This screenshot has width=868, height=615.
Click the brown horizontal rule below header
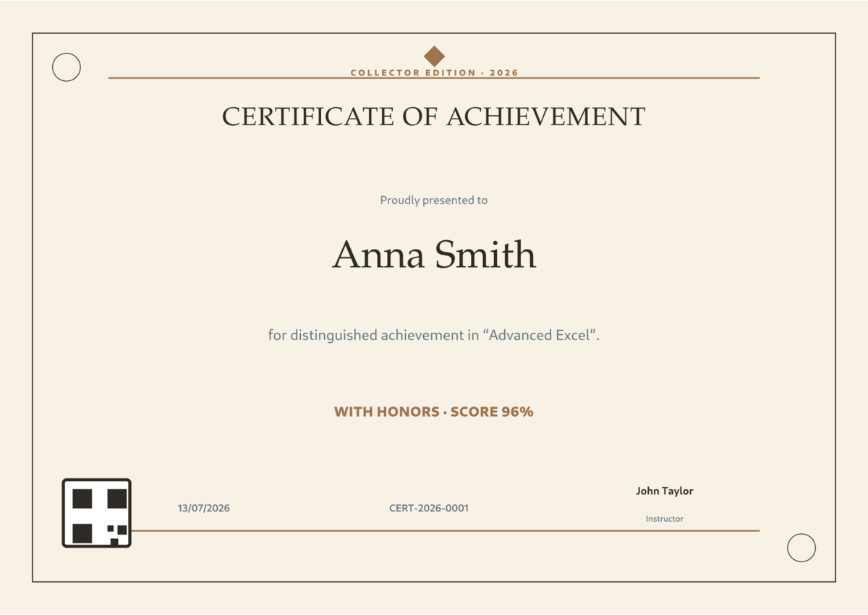[434, 77]
